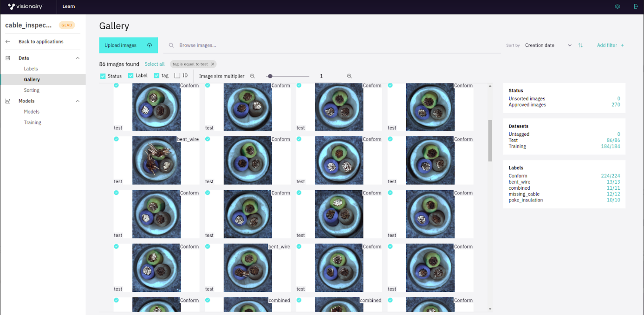Collapse the Models section chevron
644x315 pixels.
(78, 101)
